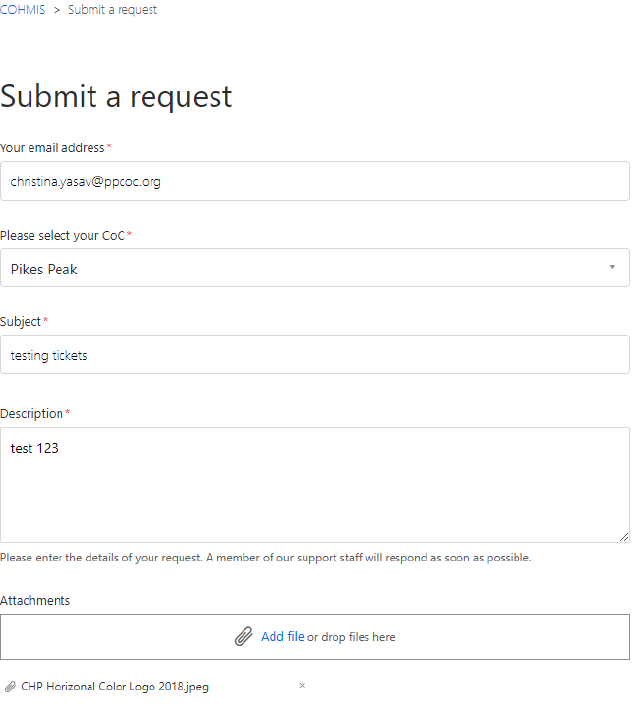Click the 'Add file' link

coord(282,637)
